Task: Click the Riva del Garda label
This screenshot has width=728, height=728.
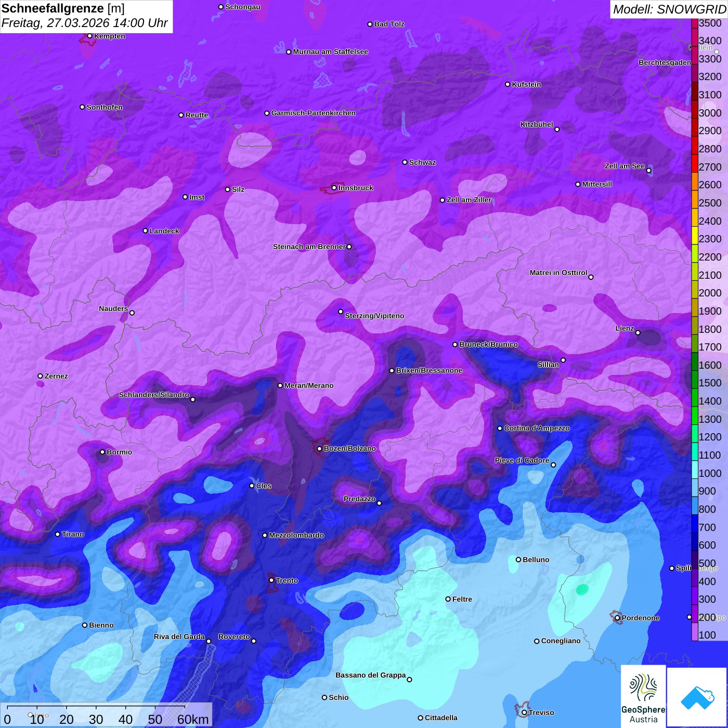Action: pos(179,636)
